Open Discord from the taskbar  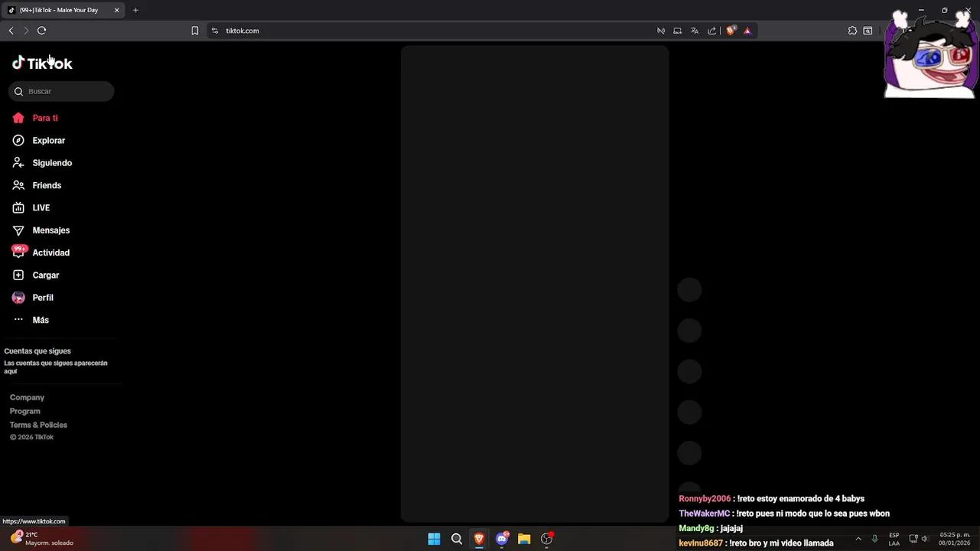(x=502, y=539)
